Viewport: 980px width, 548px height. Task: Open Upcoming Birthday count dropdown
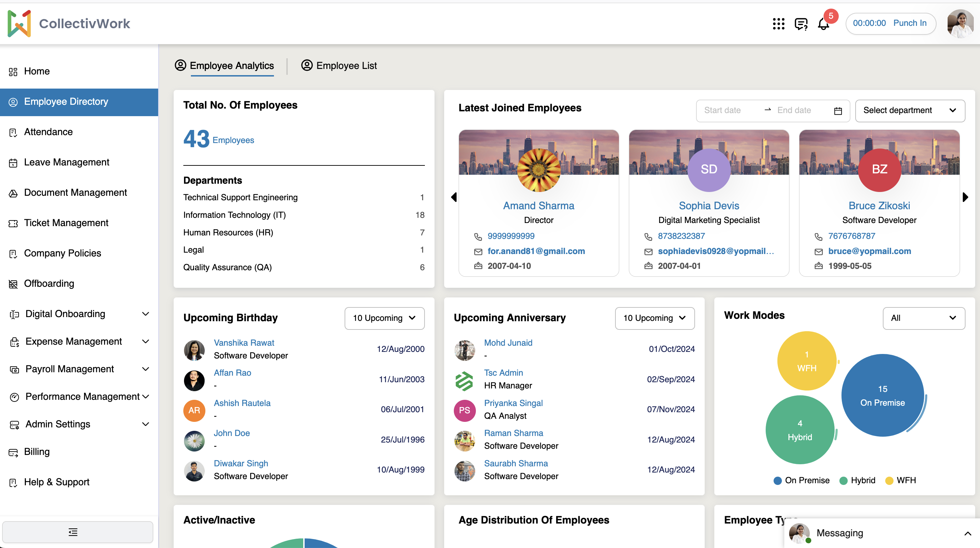click(x=384, y=318)
